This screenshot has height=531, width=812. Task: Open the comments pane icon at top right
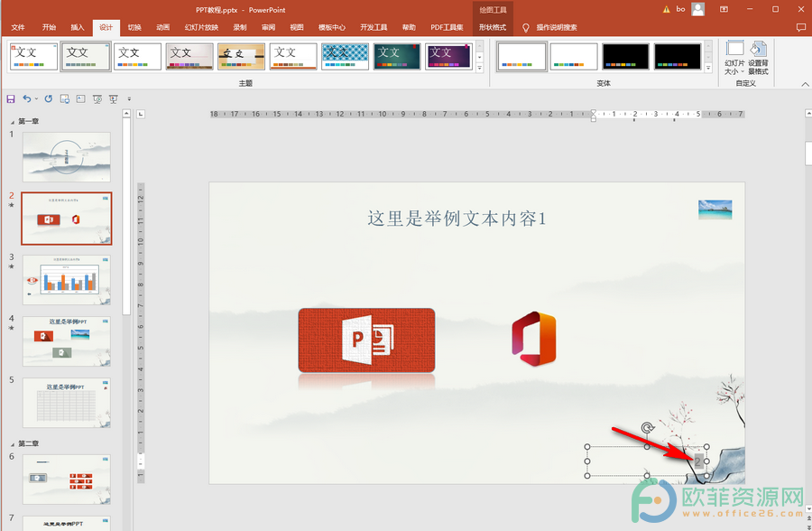[x=800, y=27]
